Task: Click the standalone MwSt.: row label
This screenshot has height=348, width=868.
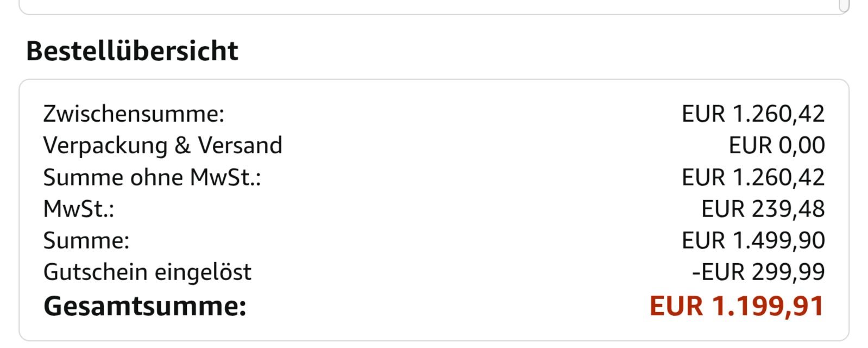Action: coord(79,209)
